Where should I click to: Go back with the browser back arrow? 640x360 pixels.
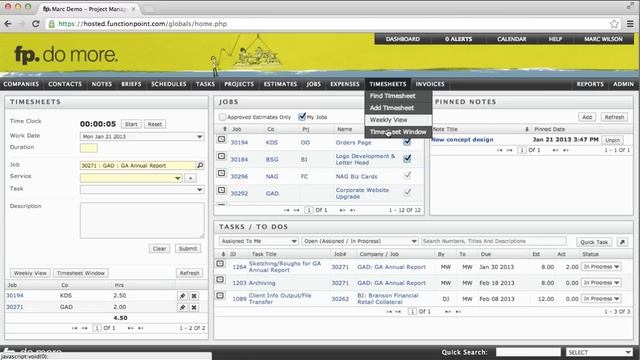[x=8, y=24]
